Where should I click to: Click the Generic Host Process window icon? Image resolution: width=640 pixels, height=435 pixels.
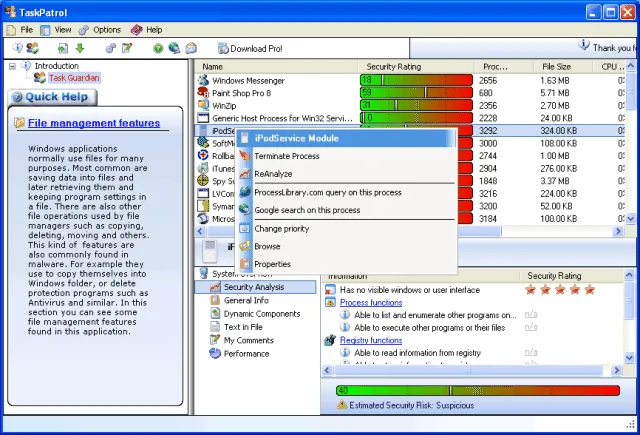click(203, 118)
